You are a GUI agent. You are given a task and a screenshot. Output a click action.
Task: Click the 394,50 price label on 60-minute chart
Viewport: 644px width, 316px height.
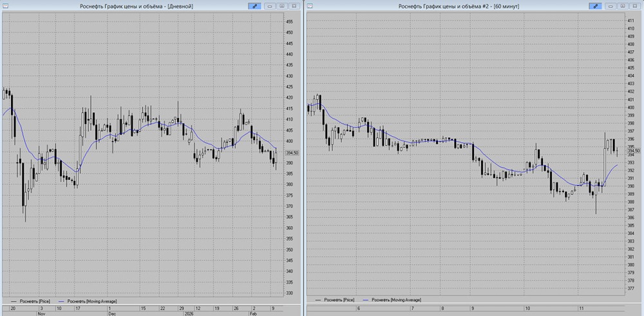pos(633,151)
